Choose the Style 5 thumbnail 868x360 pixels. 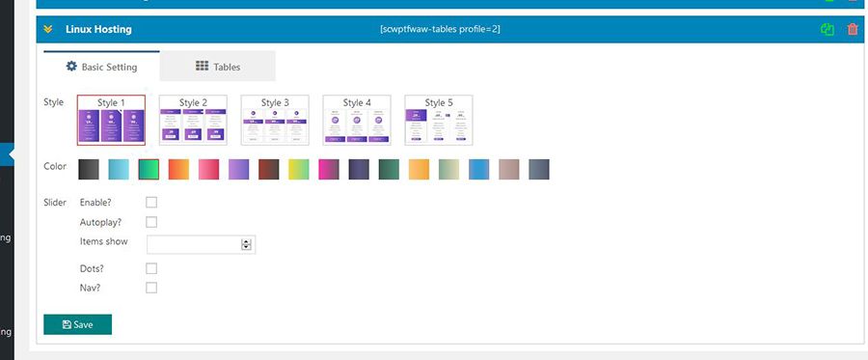point(439,121)
